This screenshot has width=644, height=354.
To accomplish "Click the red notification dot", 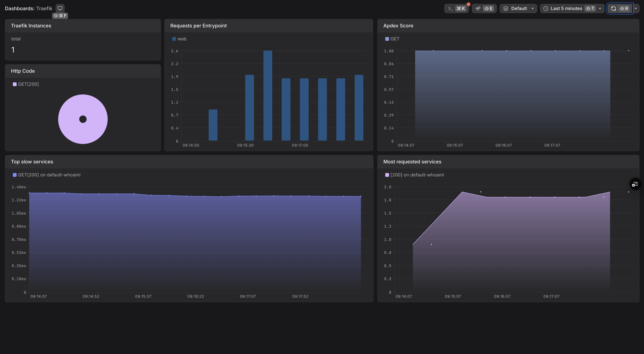I will [x=469, y=4].
